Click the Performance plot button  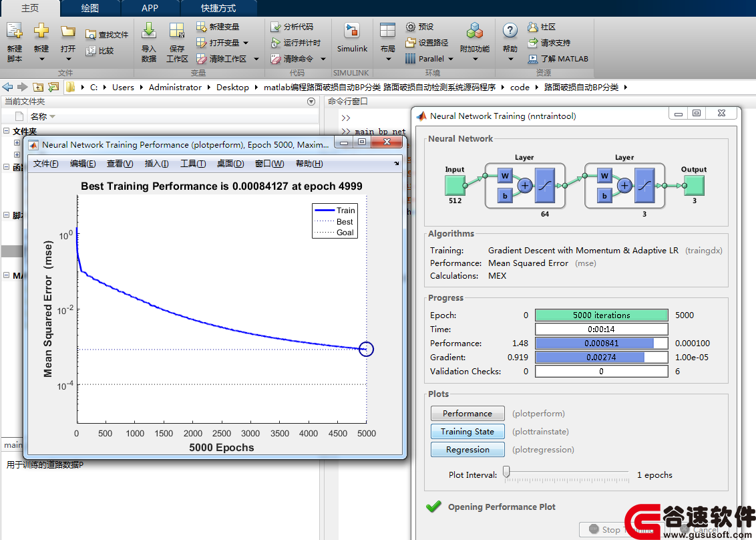pyautogui.click(x=467, y=414)
